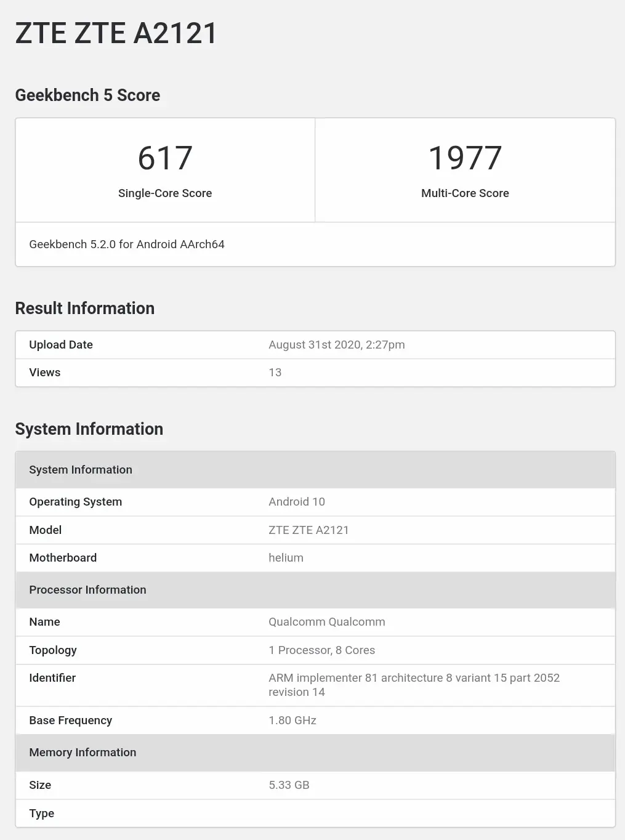This screenshot has height=840, width=625.
Task: Click the Motherboard label
Action: (x=63, y=558)
